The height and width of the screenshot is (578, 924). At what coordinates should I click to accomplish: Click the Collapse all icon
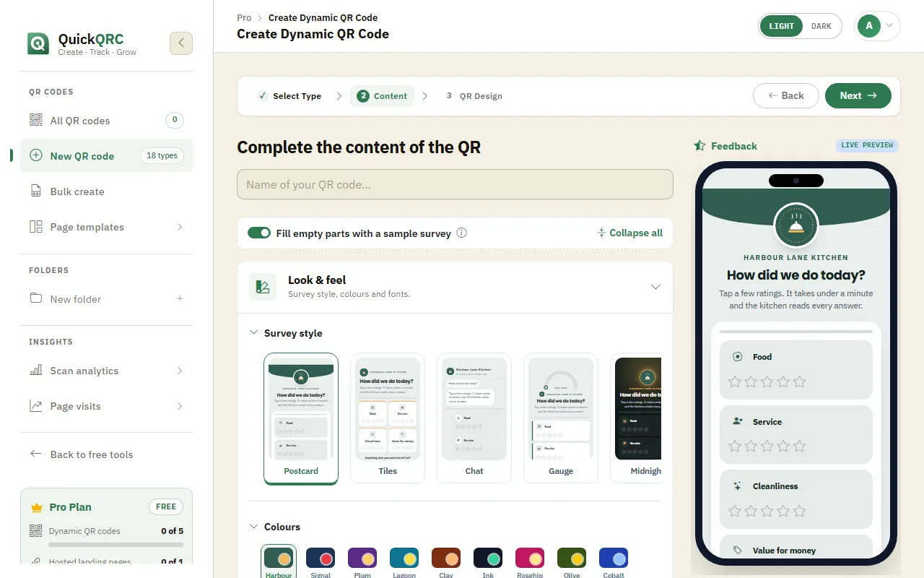pyautogui.click(x=601, y=233)
